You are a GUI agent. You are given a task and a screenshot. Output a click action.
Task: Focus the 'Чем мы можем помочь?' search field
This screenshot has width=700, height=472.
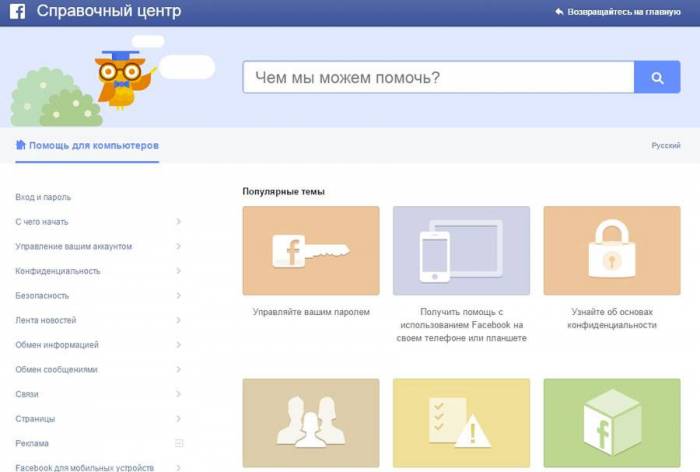pos(438,77)
